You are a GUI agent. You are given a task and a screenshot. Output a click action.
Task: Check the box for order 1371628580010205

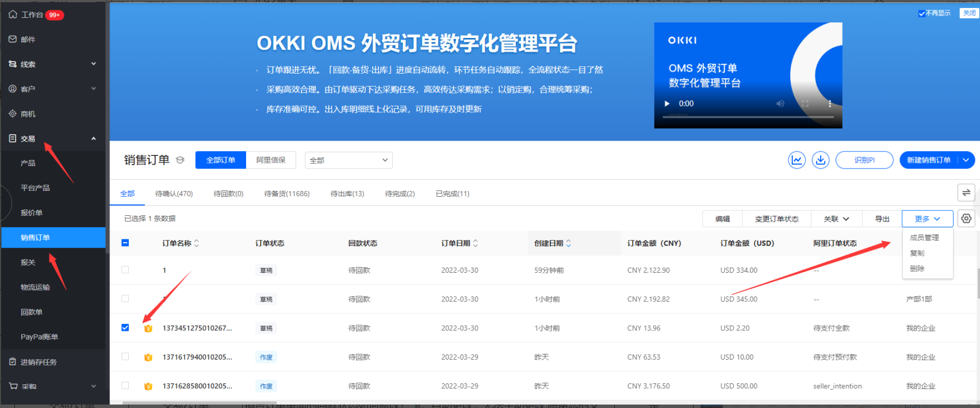coord(125,386)
